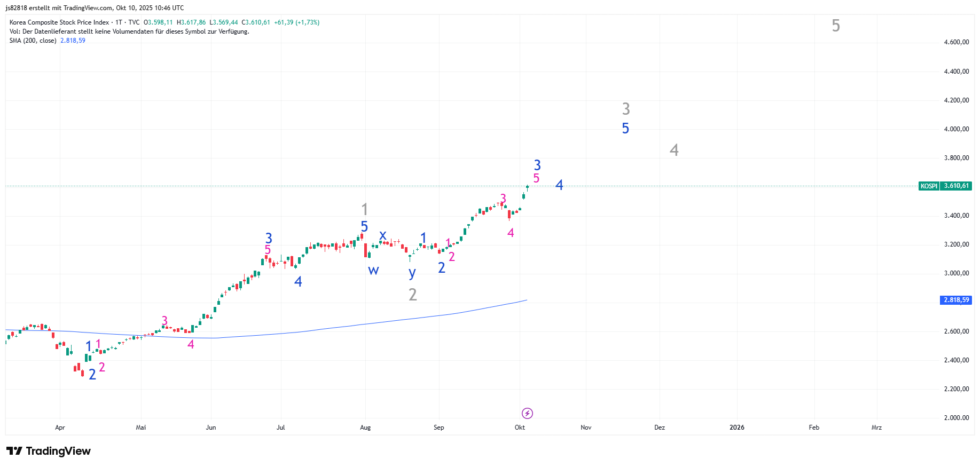Click the 2.000,00 price axis label
Viewport: 980px width, 467px height.
pyautogui.click(x=956, y=418)
